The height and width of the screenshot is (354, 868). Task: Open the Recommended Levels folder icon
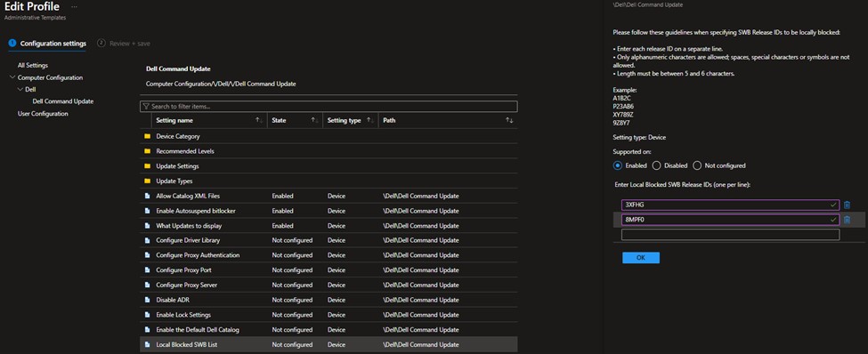[x=147, y=151]
